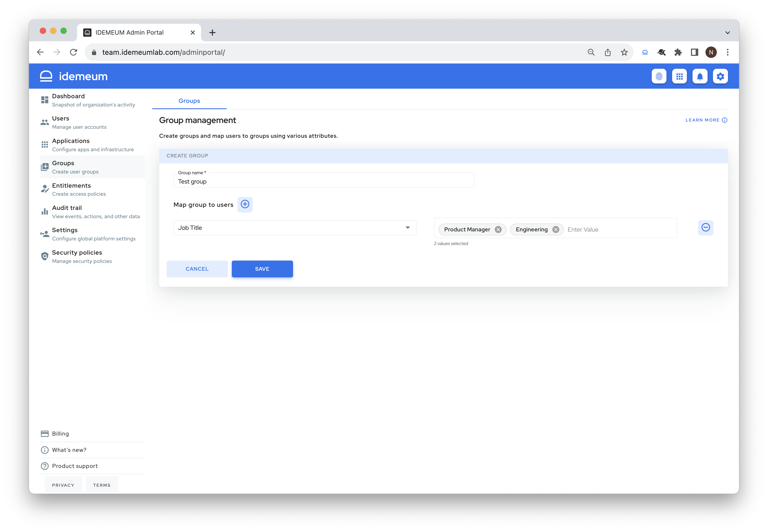This screenshot has height=532, width=768.
Task: Click the idemeum logo
Action: tap(74, 76)
